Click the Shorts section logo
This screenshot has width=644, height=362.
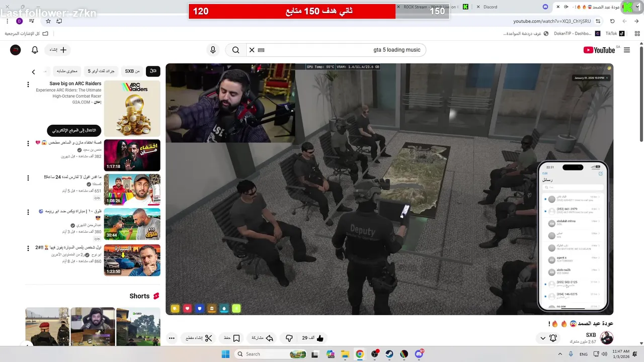(x=156, y=296)
